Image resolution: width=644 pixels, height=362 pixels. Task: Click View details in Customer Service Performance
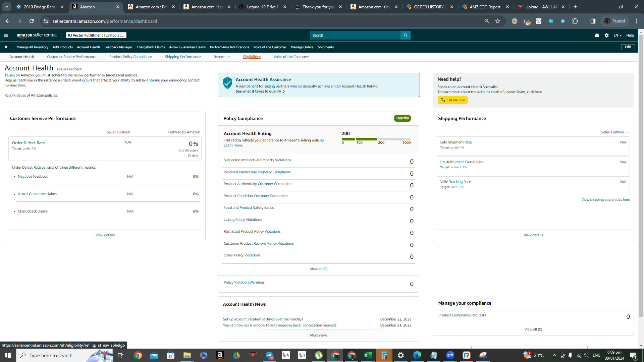pyautogui.click(x=105, y=235)
